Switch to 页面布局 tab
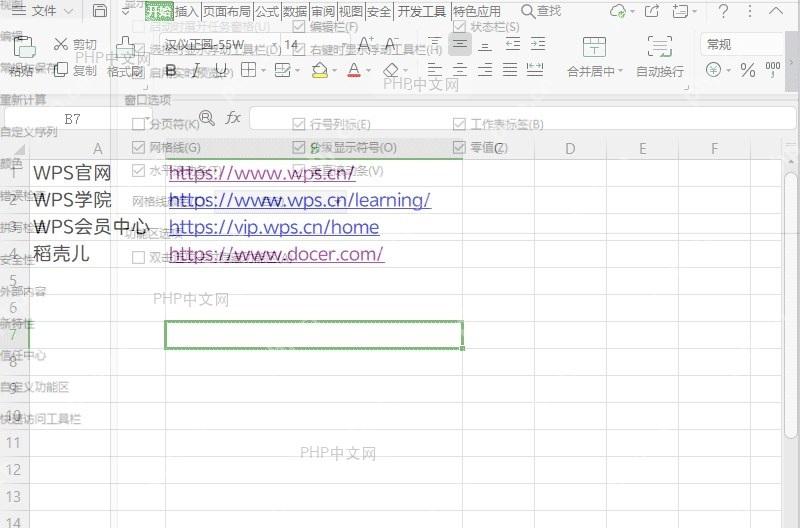Viewport: 800px width, 528px height. click(227, 11)
